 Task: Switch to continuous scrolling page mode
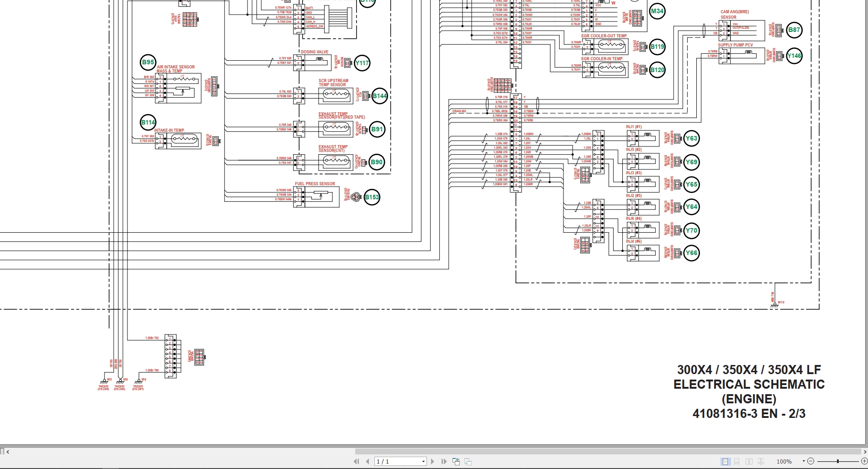pos(737,462)
